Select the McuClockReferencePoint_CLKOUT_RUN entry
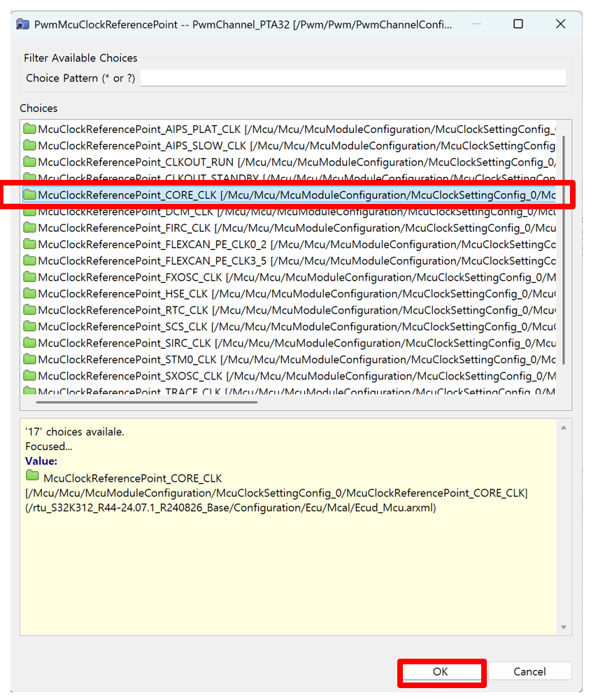Screen dimensions: 598x700 pos(137,162)
